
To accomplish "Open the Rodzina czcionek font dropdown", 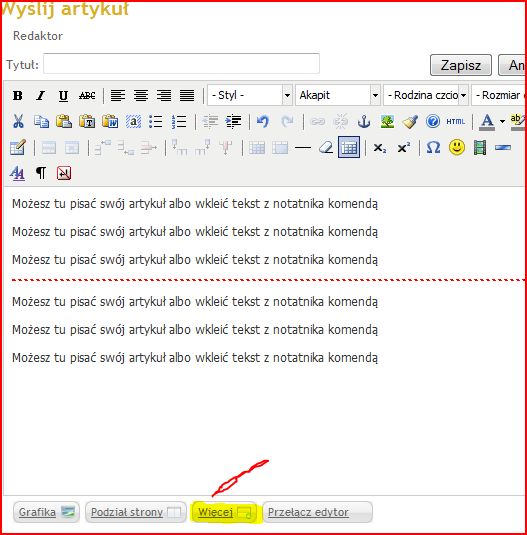I will coord(426,95).
